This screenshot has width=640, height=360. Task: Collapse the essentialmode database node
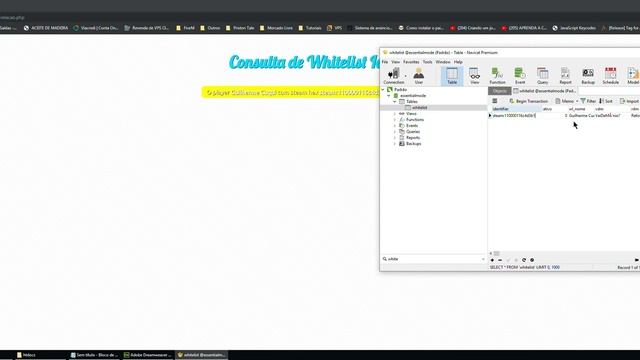[x=389, y=96]
